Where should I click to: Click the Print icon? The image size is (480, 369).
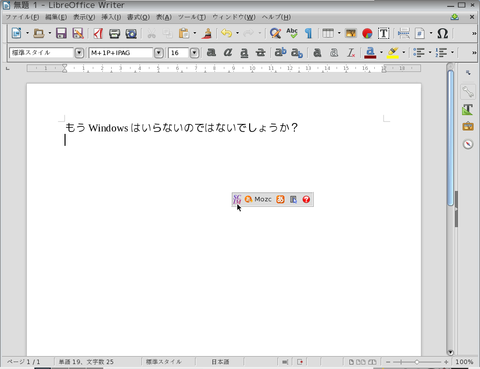(114, 33)
